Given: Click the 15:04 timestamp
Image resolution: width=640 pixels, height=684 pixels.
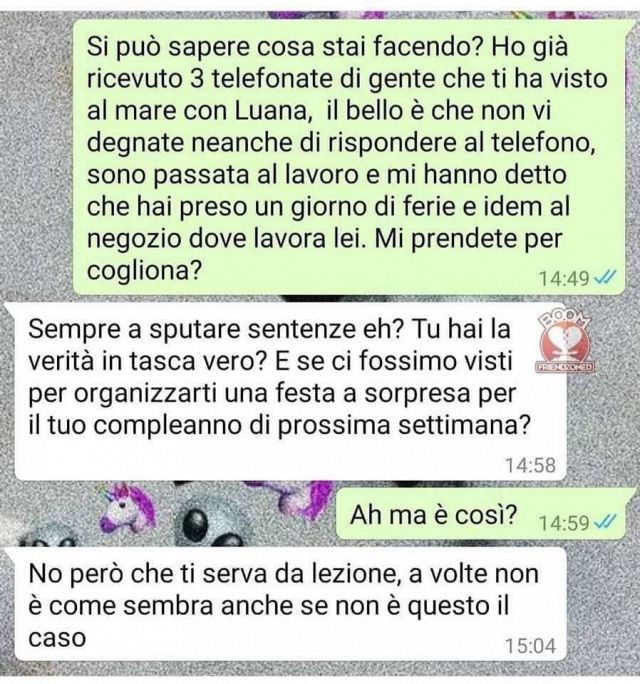Looking at the screenshot, I should [x=530, y=646].
